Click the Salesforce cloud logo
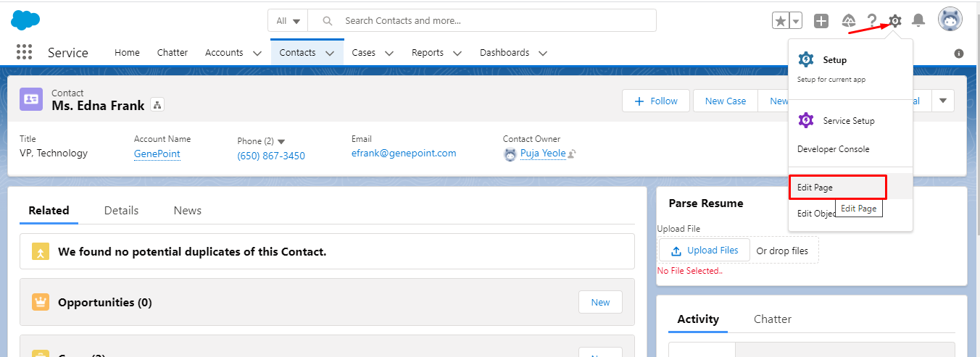The width and height of the screenshot is (980, 357). tap(25, 20)
